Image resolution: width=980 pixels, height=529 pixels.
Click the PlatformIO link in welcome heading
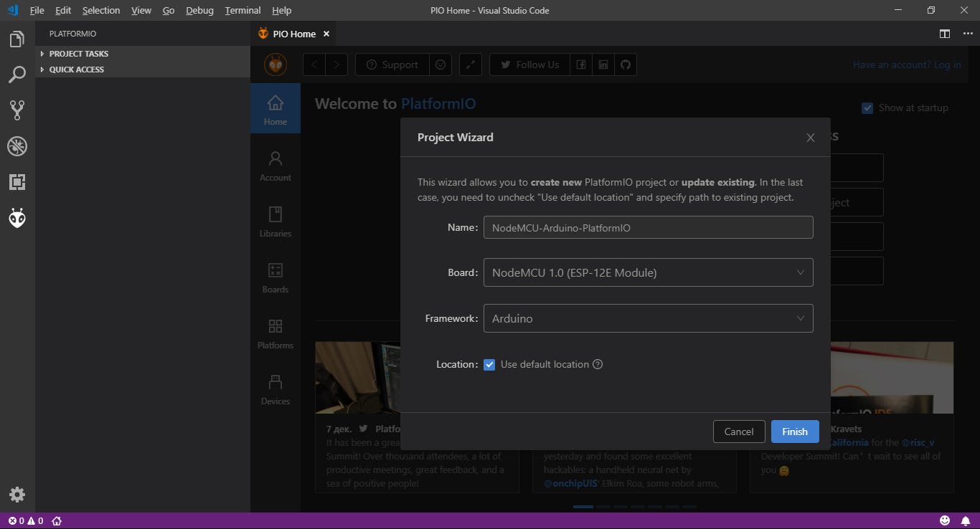438,104
